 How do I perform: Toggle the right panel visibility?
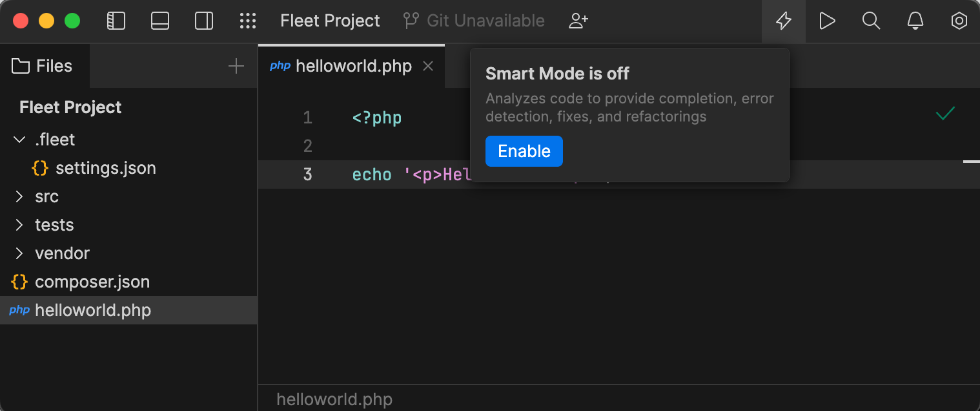click(x=204, y=21)
